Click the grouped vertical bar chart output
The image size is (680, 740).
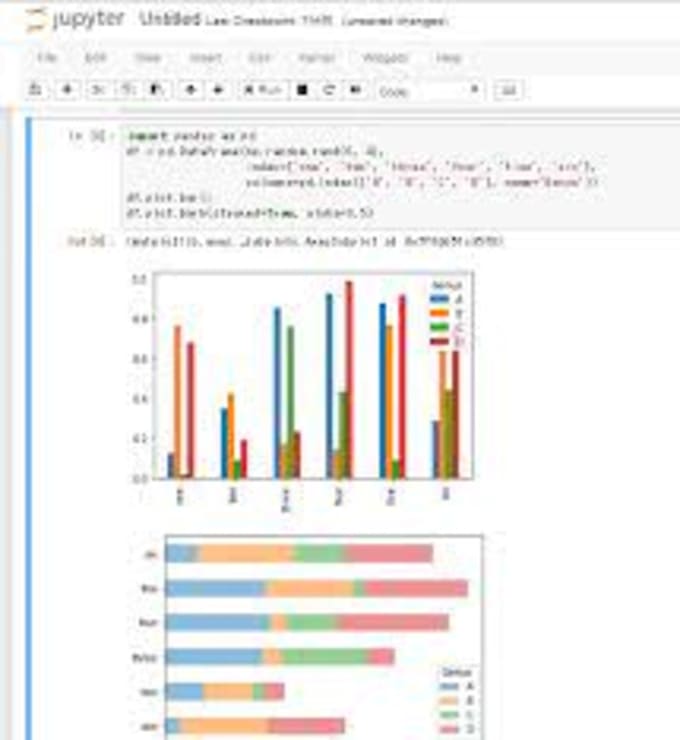pos(302,391)
